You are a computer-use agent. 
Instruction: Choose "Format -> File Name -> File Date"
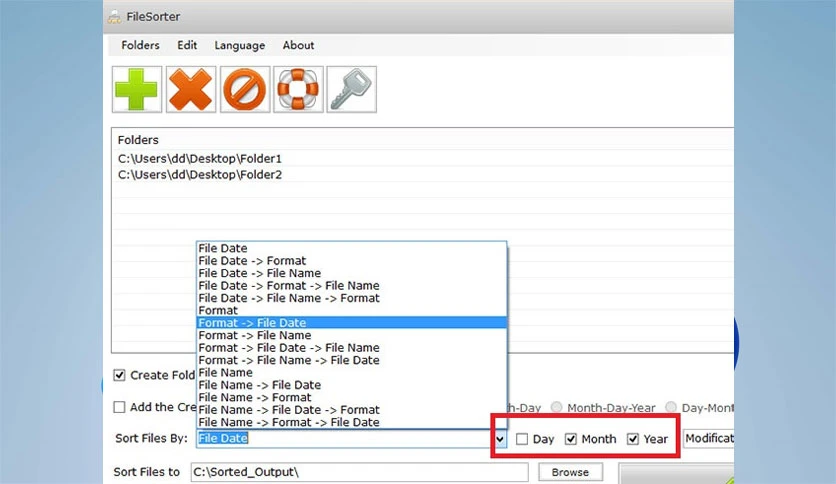tap(351, 360)
